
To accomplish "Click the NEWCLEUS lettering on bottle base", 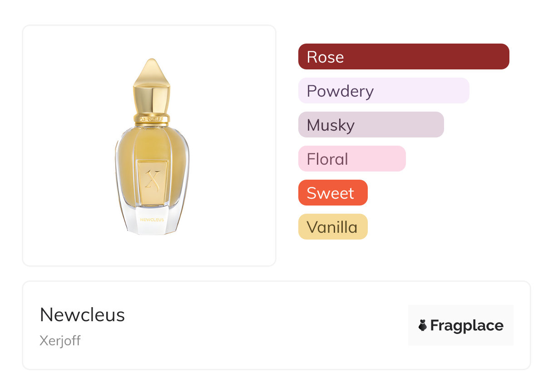I will pos(152,220).
